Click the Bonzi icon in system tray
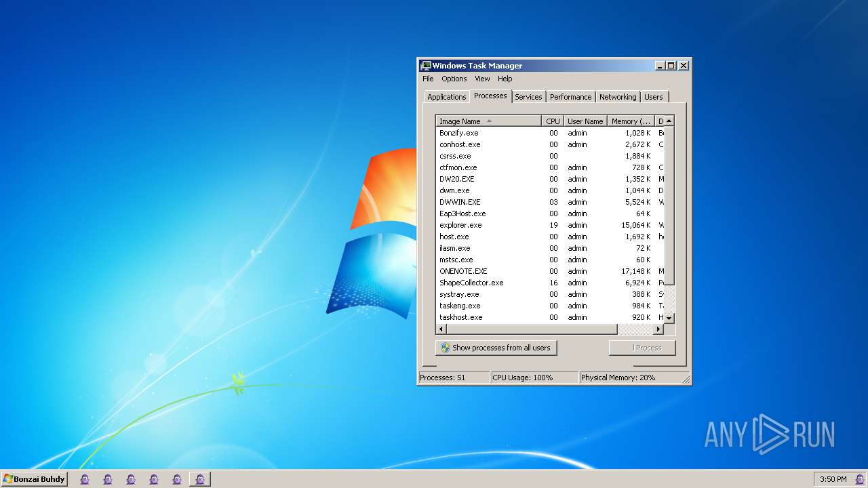 860,479
